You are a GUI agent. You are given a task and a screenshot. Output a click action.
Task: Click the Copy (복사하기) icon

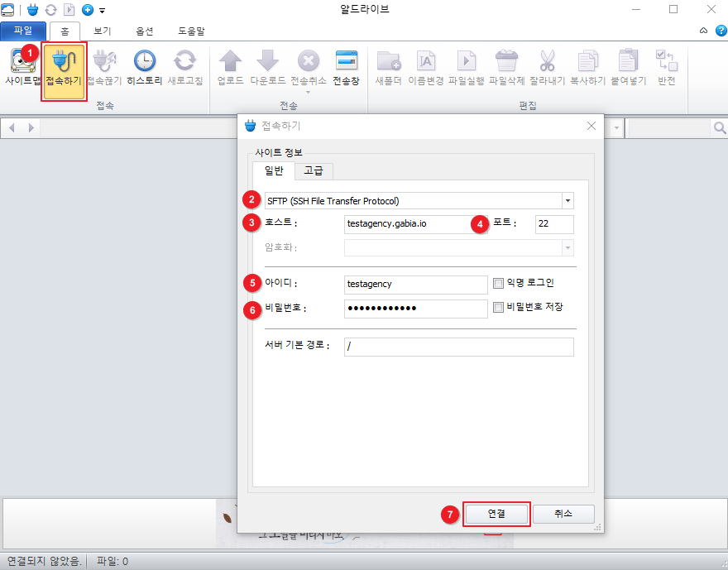(588, 67)
